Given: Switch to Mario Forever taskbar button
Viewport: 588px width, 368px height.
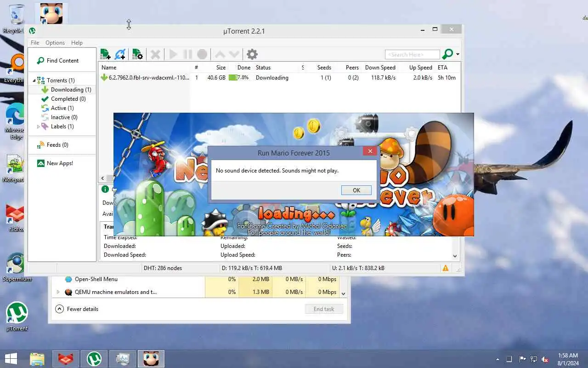Looking at the screenshot, I should coord(151,359).
